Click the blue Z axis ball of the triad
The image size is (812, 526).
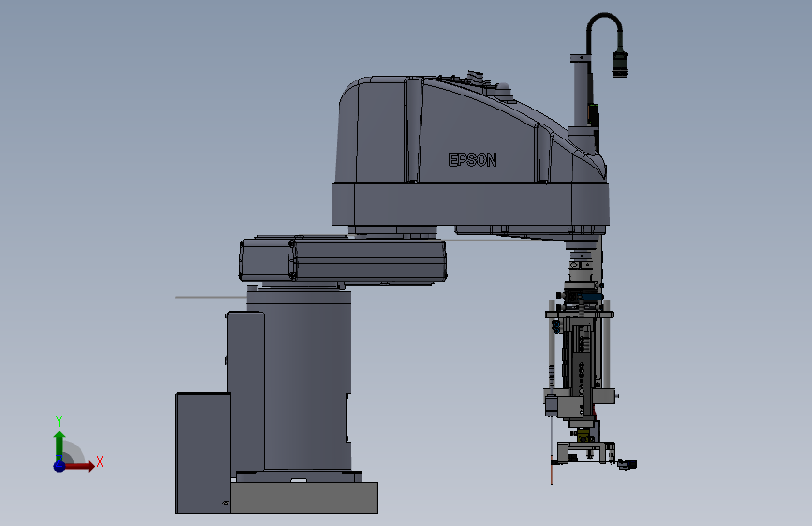point(60,466)
